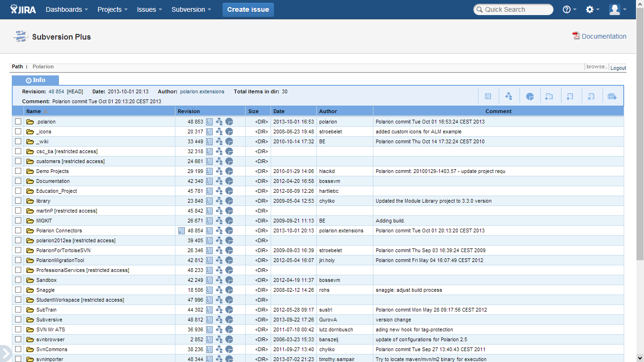Open the Administration gear dropdown
The height and width of the screenshot is (362, 644).
(593, 9)
